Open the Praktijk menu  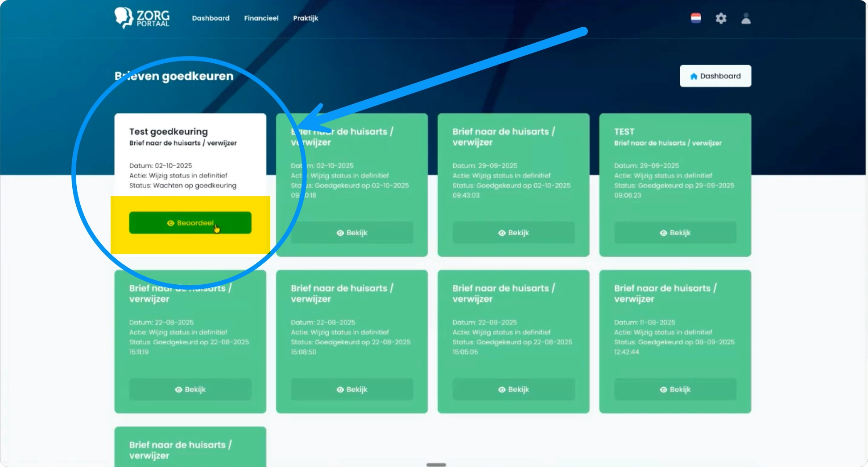(306, 18)
